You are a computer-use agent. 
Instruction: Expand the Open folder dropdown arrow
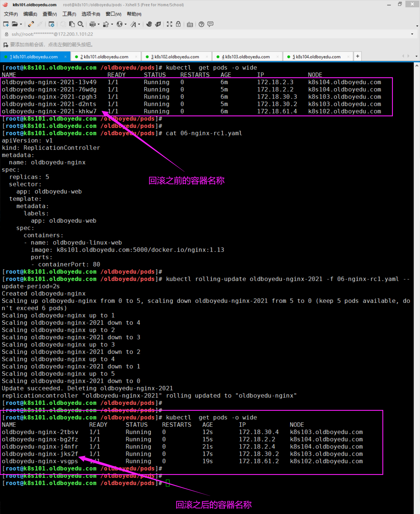pos(21,24)
